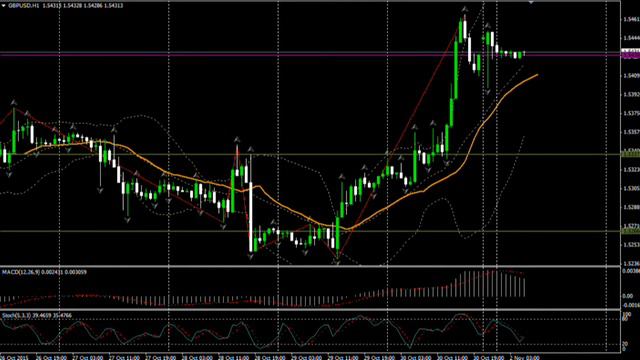The width and height of the screenshot is (640, 360).
Task: Click the 26 Oct 19:00 time label
Action: point(51,358)
